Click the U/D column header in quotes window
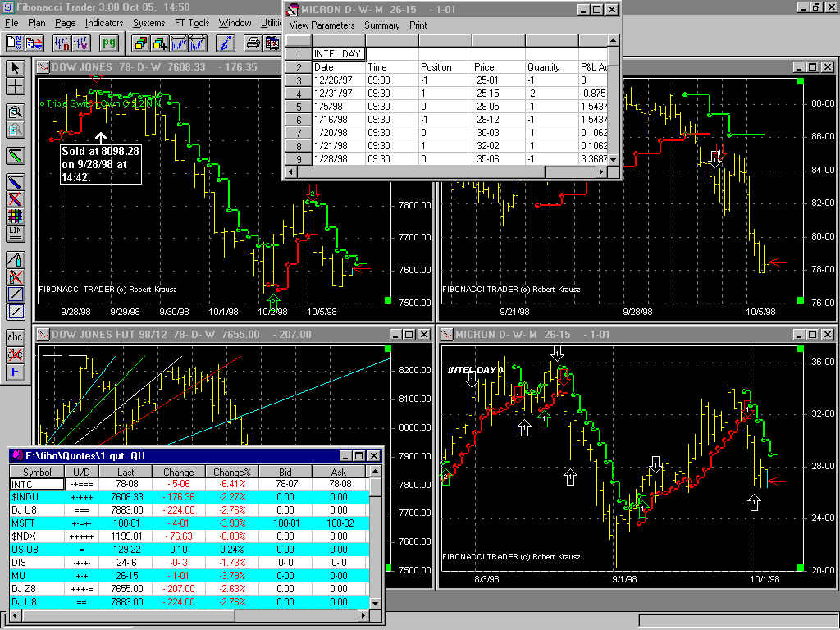The width and height of the screenshot is (840, 630). (x=81, y=472)
